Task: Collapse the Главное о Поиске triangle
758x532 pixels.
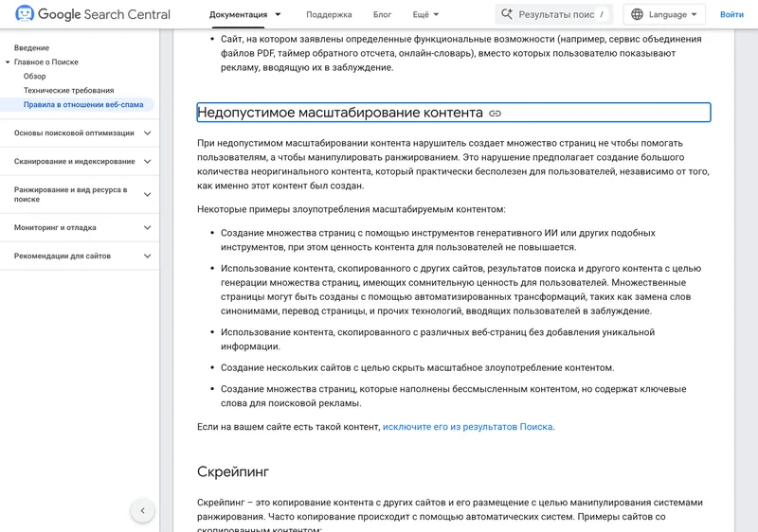Action: pos(8,62)
